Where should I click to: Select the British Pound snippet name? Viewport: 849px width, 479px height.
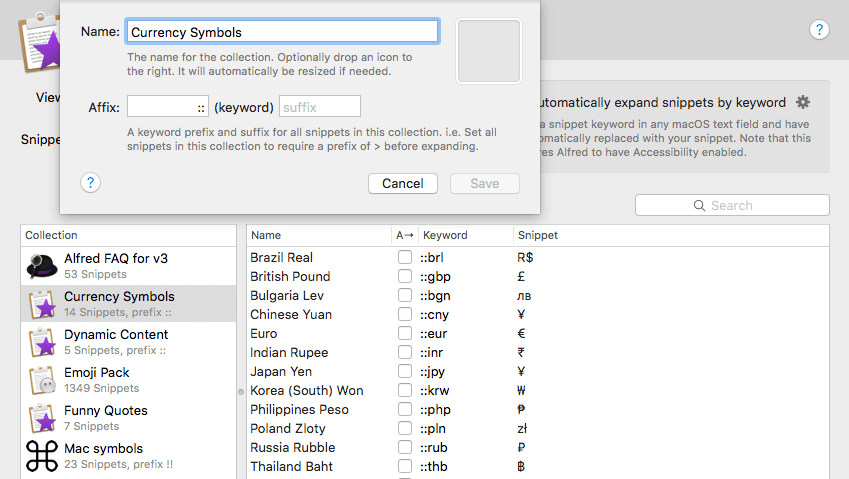pyautogui.click(x=290, y=277)
